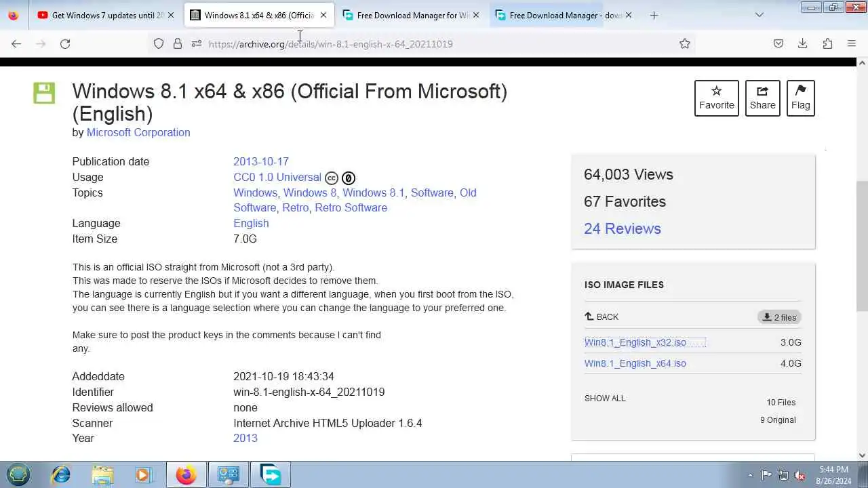The width and height of the screenshot is (868, 488).
Task: Reload the current page
Action: click(x=65, y=43)
